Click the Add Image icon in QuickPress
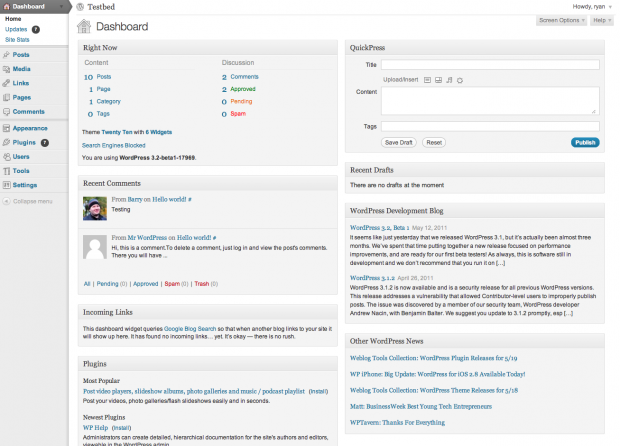This screenshot has height=446, width=620. coord(427,80)
